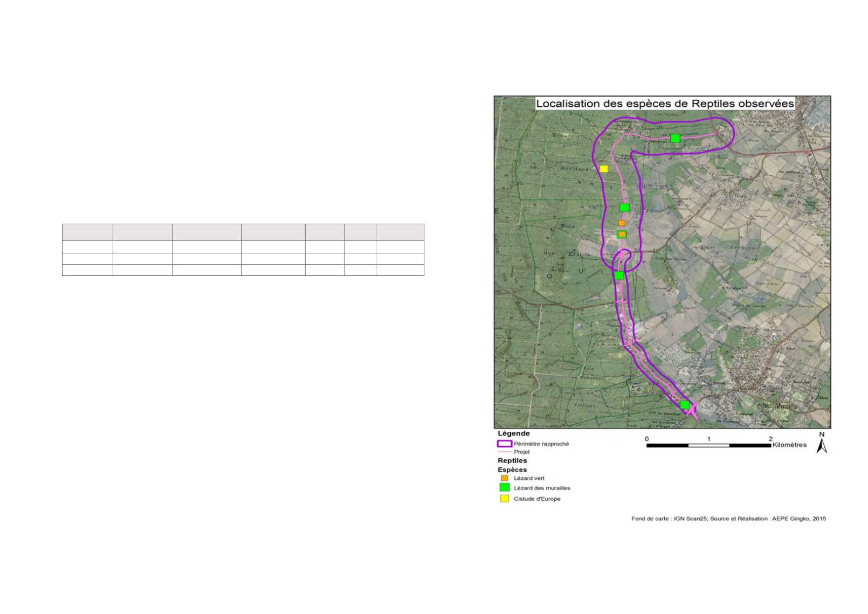Select the plain orange Lézard vert map marker
Screen dimensions: 868x614
(622, 223)
